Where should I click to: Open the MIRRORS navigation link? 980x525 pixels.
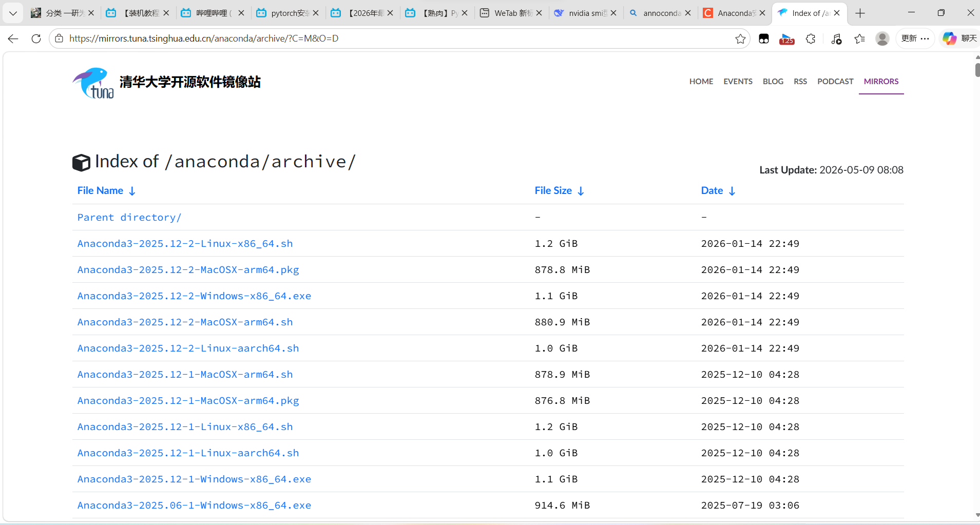point(881,82)
